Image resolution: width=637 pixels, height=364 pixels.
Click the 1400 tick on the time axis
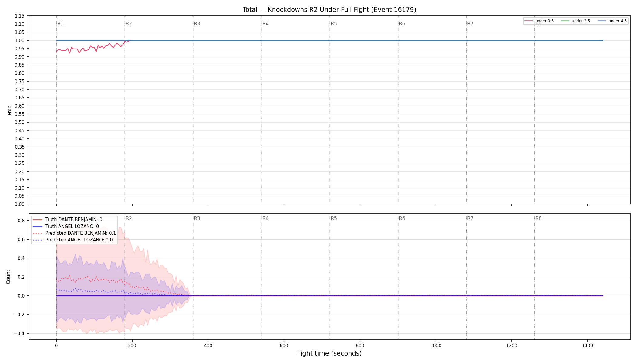pos(588,345)
